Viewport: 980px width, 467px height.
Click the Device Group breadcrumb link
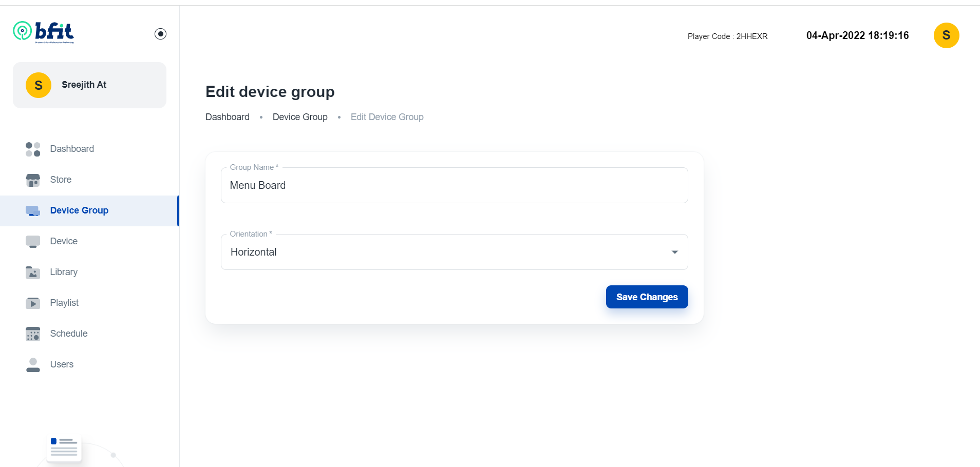tap(300, 117)
